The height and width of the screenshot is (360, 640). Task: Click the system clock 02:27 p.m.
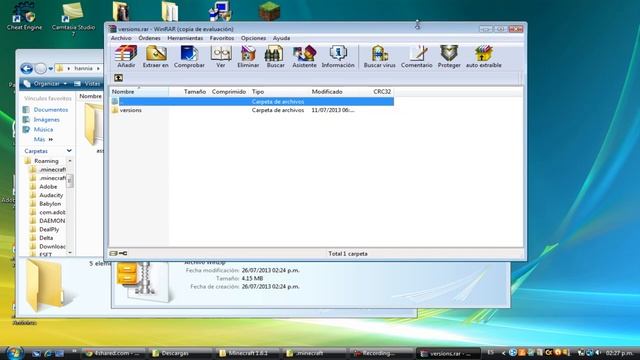tap(619, 353)
